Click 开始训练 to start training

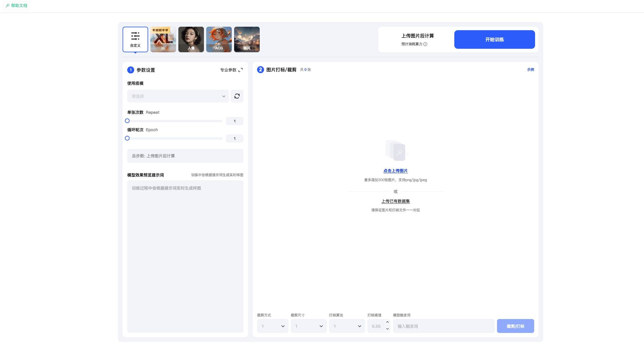[494, 39]
